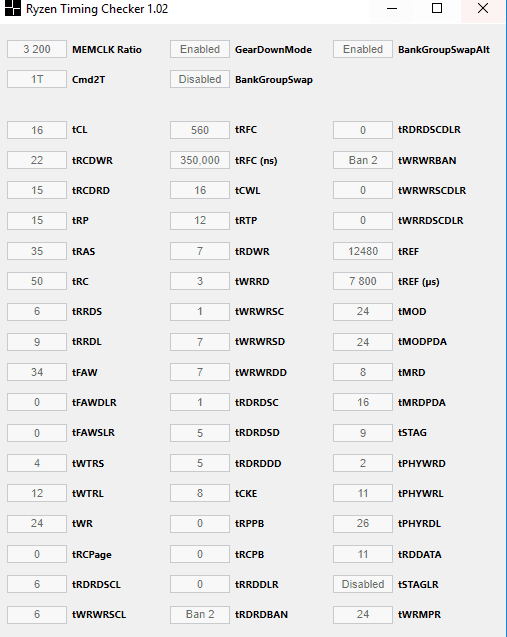Click the Ryzen Timing Checker app icon

[13, 8]
